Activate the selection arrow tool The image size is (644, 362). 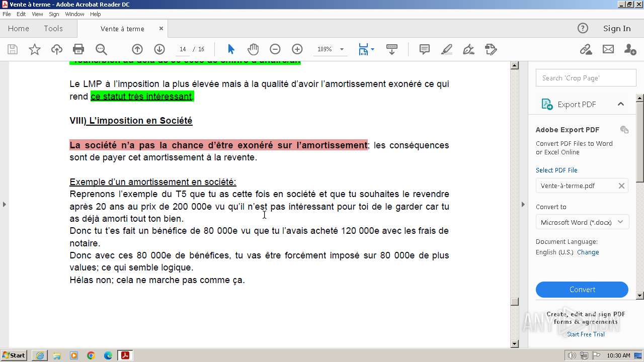pos(231,49)
